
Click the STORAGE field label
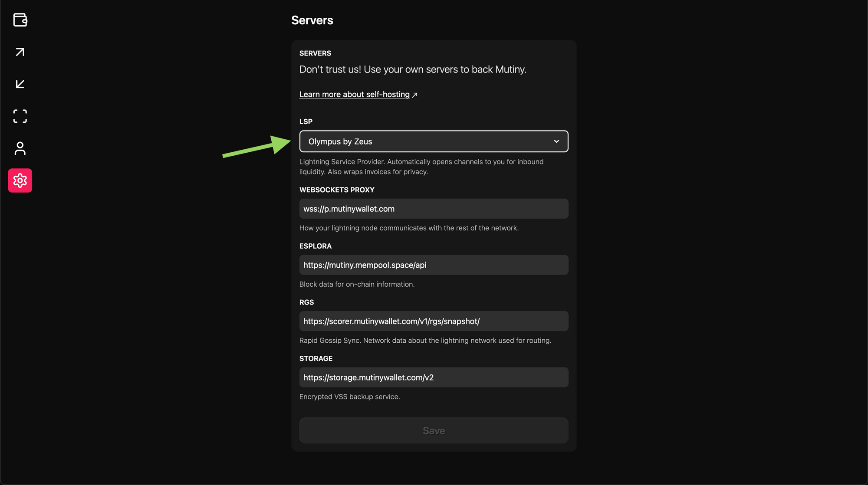pyautogui.click(x=316, y=359)
